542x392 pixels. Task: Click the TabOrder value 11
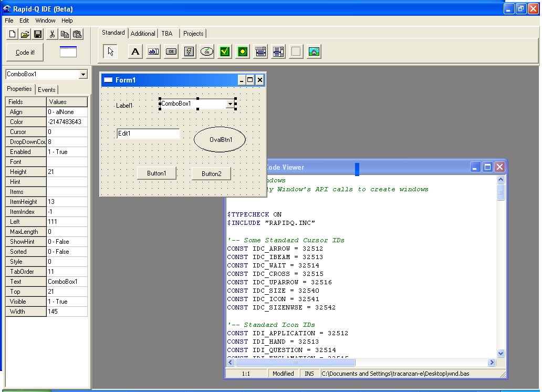(67, 272)
